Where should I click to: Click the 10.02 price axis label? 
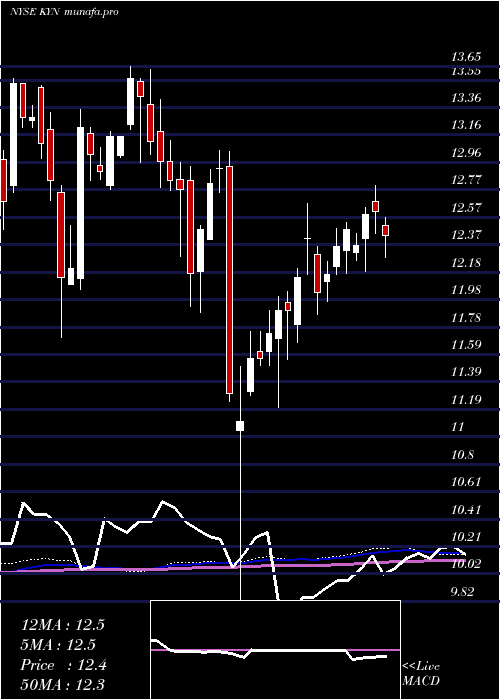(466, 564)
